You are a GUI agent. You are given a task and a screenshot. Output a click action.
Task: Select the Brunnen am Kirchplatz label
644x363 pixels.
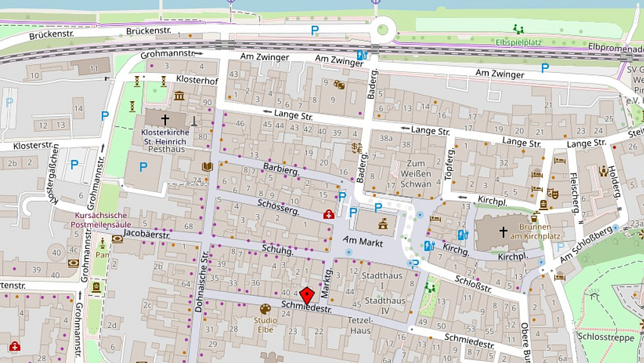[x=535, y=231]
